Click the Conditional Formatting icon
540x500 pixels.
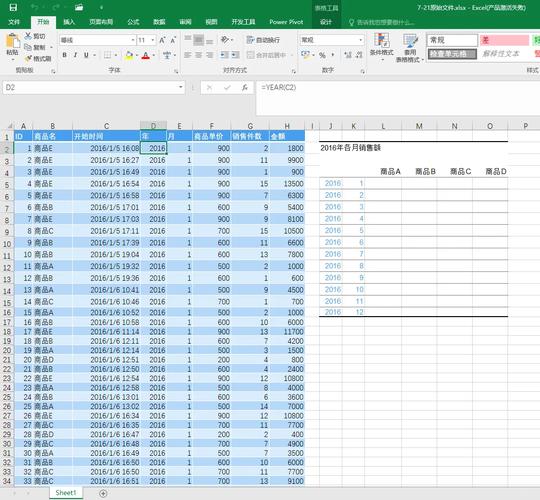(382, 40)
